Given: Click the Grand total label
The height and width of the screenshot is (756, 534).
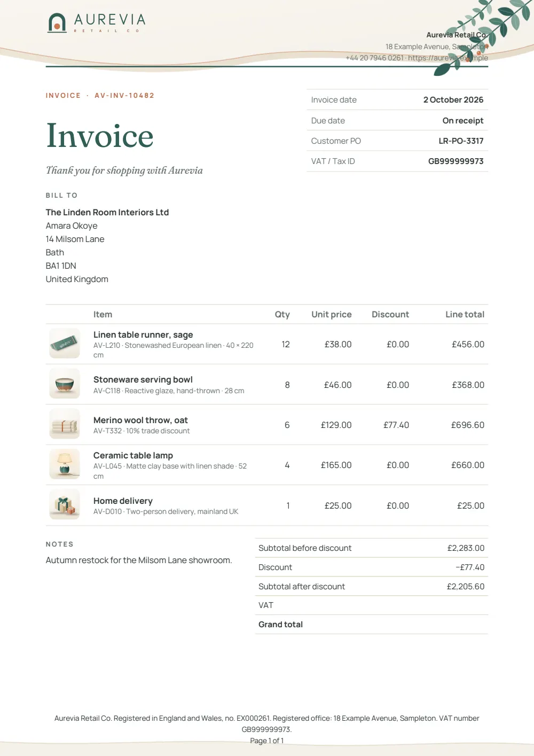Looking at the screenshot, I should 281,625.
